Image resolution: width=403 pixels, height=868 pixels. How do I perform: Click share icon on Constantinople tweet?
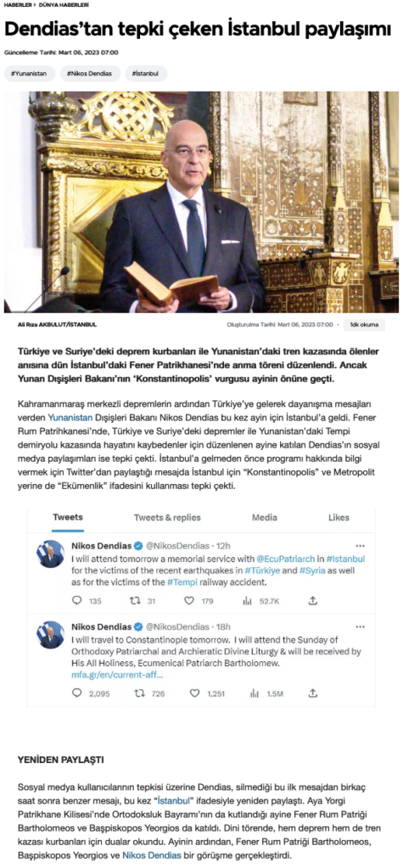tap(313, 693)
